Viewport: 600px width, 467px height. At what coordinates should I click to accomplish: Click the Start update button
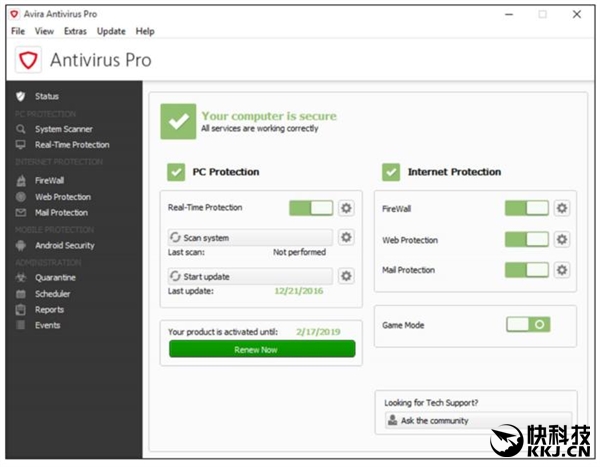pos(250,276)
